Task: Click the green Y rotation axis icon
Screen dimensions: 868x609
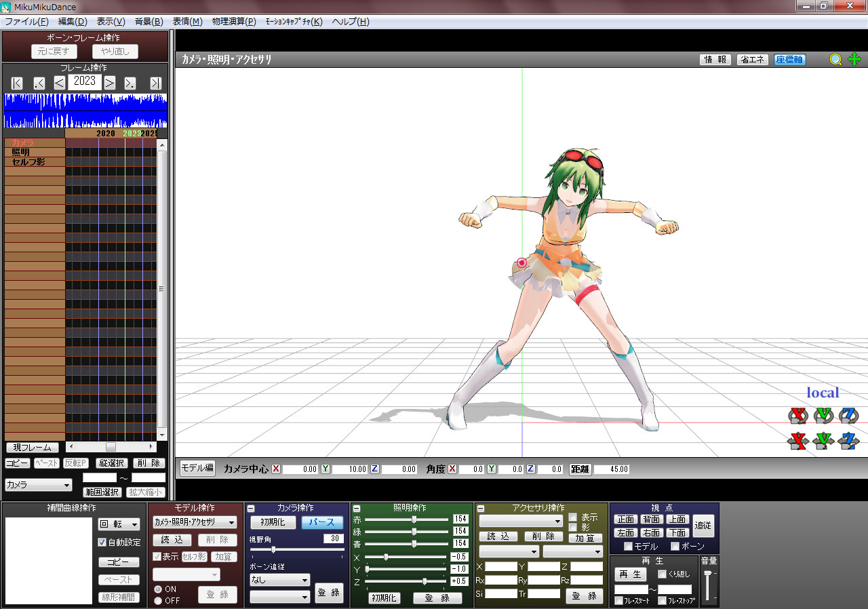Action: pyautogui.click(x=823, y=415)
